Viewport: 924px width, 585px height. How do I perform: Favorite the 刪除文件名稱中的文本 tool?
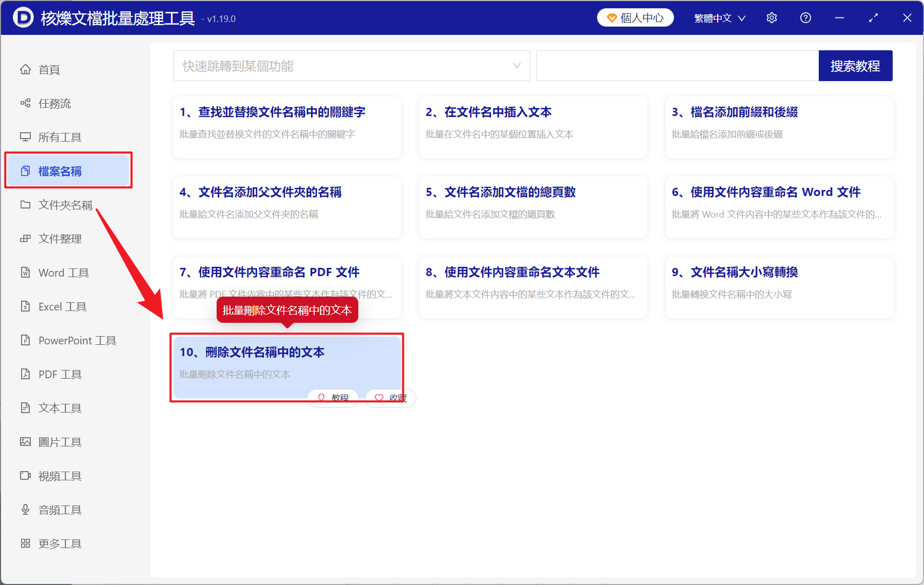[x=390, y=398]
